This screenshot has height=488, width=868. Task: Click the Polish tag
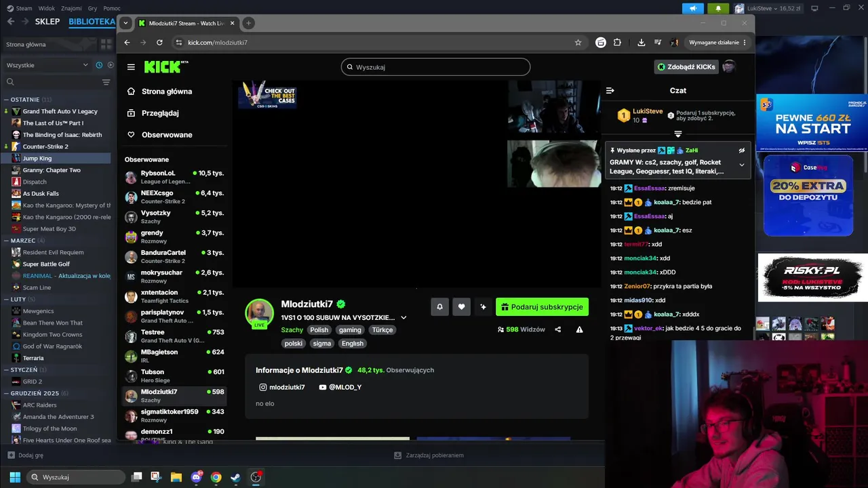pos(319,330)
